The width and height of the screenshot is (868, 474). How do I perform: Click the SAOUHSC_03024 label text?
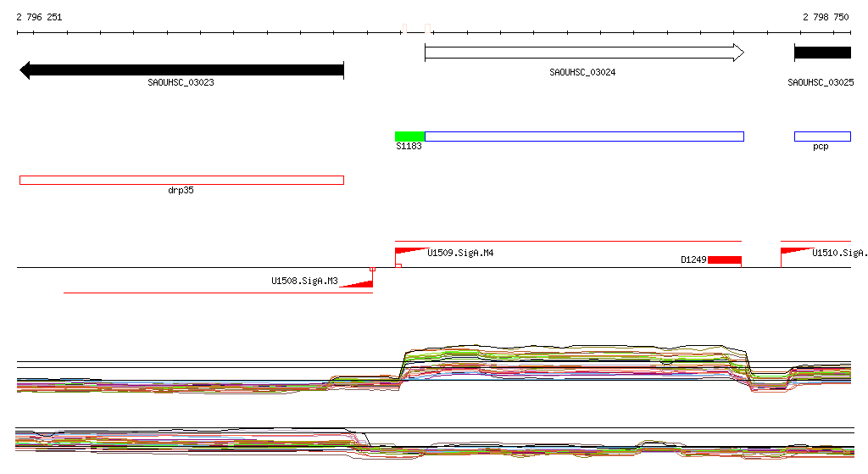(x=582, y=72)
